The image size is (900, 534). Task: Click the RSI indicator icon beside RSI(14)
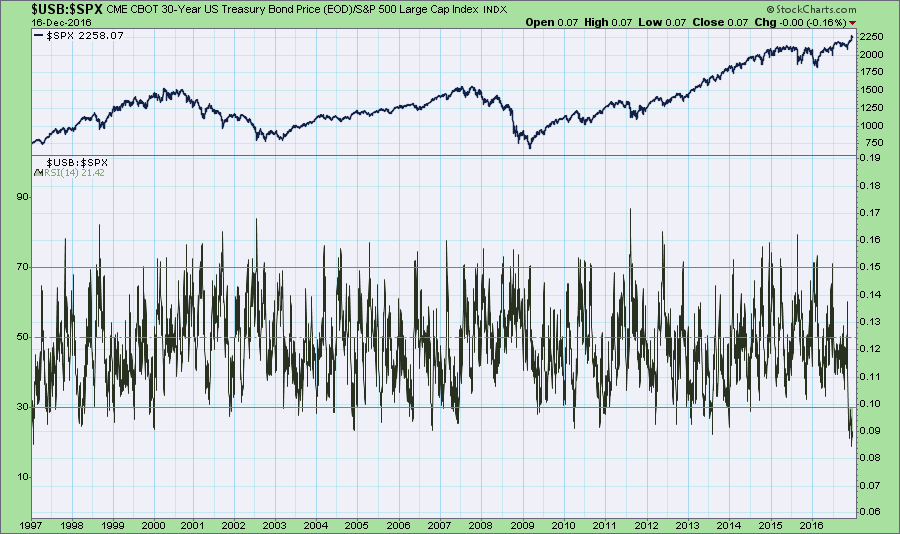tap(38, 173)
